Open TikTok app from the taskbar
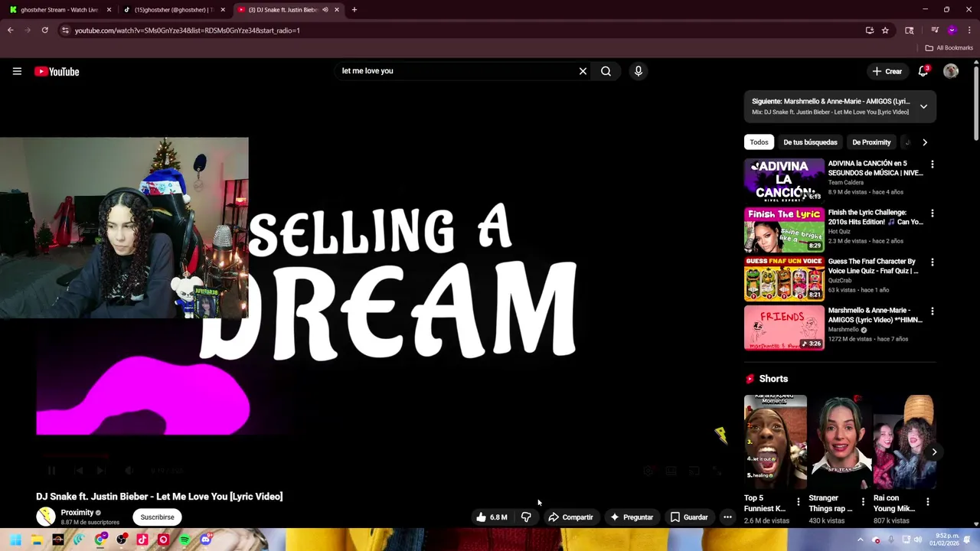This screenshot has height=551, width=980. (142, 540)
